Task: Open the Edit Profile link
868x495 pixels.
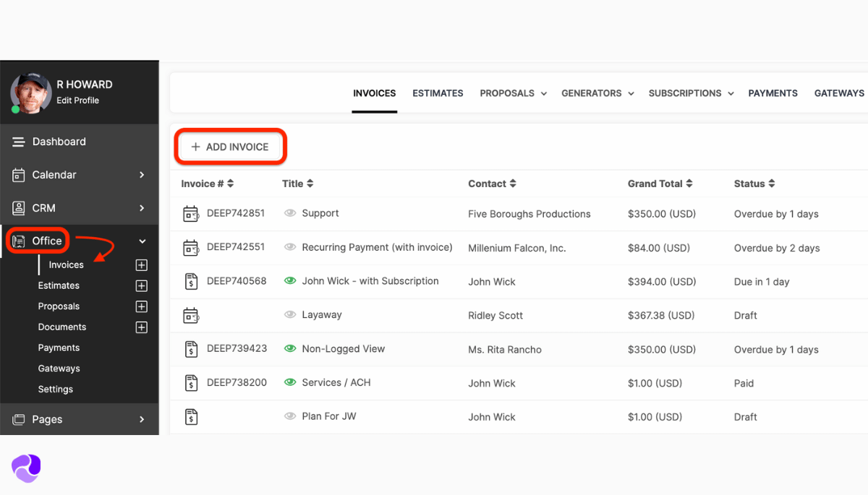Action: click(x=77, y=100)
